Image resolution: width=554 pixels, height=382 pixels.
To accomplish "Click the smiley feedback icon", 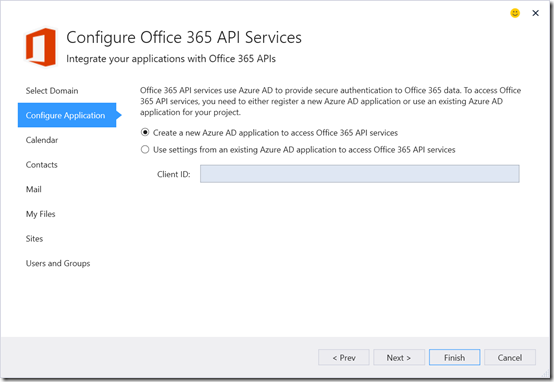I will (x=515, y=13).
